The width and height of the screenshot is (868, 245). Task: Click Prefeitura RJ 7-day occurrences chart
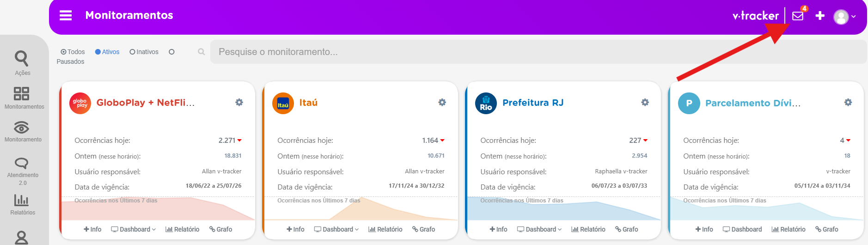point(564,208)
